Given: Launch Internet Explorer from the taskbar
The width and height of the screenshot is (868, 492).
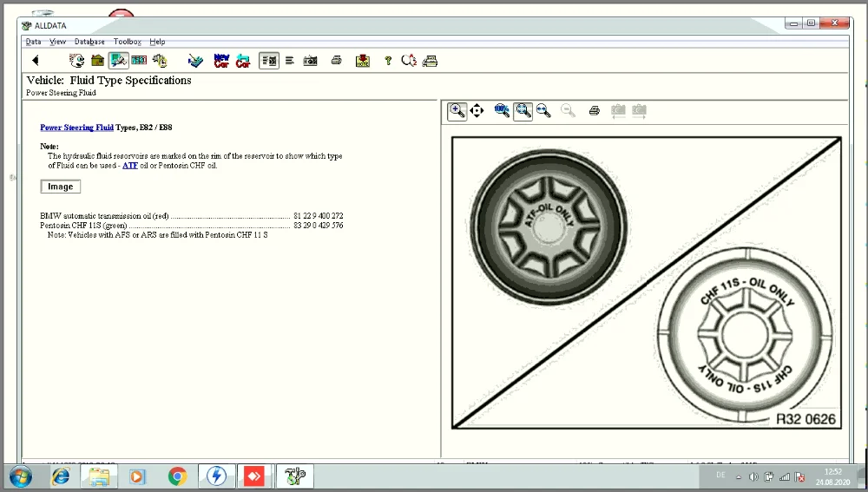Looking at the screenshot, I should pos(61,476).
